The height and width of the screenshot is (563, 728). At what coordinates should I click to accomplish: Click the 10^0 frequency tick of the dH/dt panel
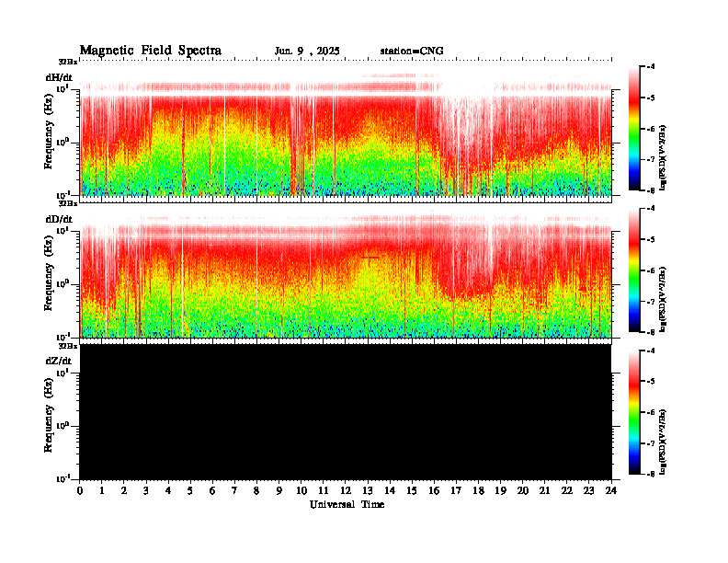[63, 142]
